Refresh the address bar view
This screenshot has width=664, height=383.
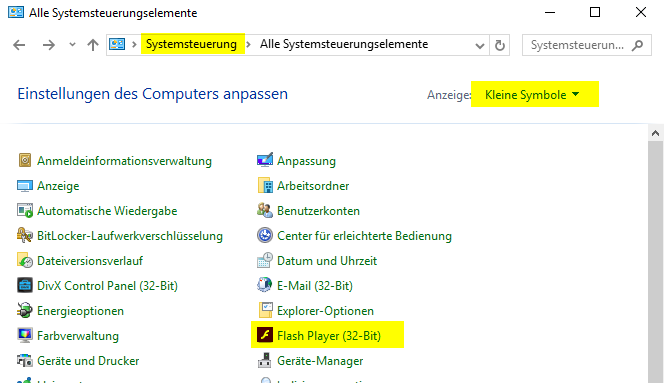pos(500,45)
